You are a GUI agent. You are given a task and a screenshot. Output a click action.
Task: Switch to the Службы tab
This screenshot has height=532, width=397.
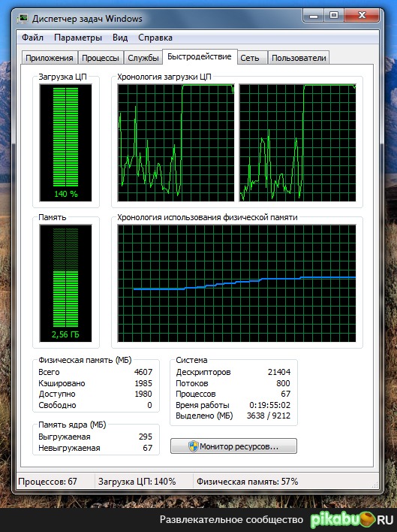[143, 58]
